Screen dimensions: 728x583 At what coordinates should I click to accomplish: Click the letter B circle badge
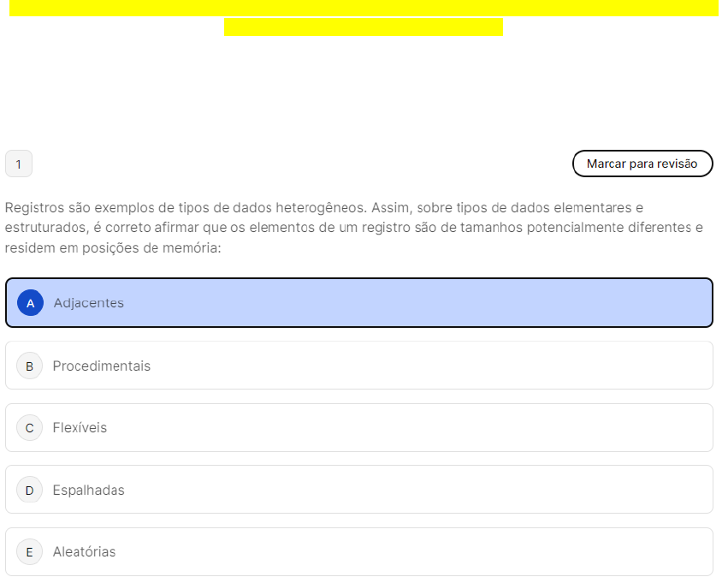pos(29,366)
